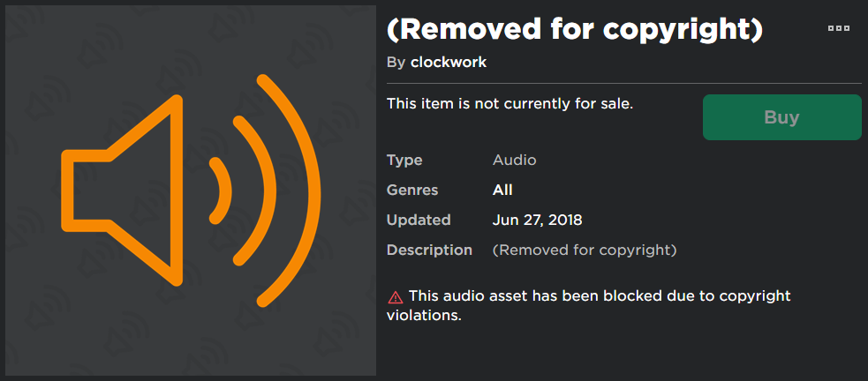
Task: Click the description text "(Removed for copyright)"
Action: (584, 250)
